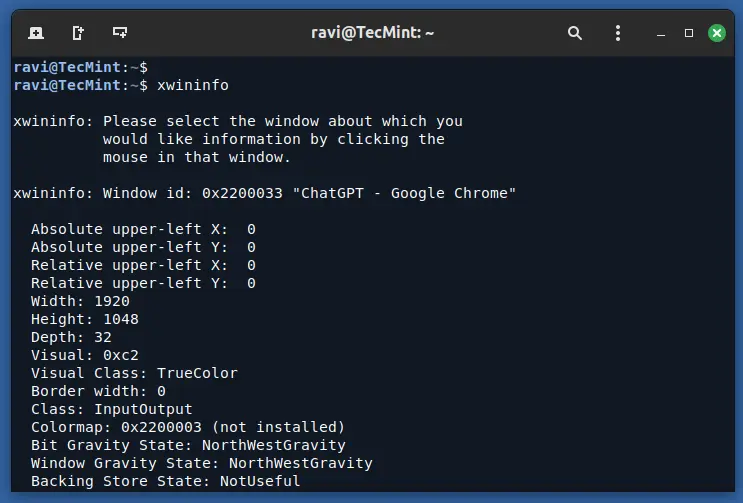Click the Bit Gravity State line
Screen dimensions: 743x503
coord(188,445)
